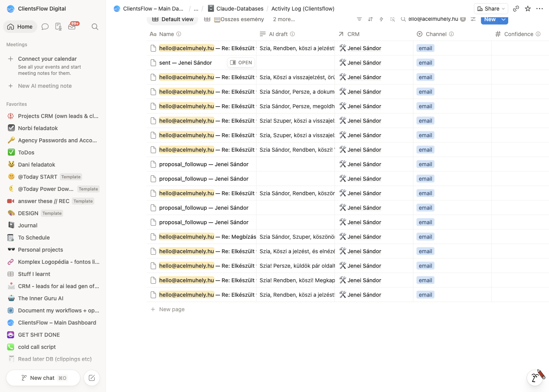The image size is (549, 392).
Task: Expand the '2 more...' views list
Action: [284, 19]
